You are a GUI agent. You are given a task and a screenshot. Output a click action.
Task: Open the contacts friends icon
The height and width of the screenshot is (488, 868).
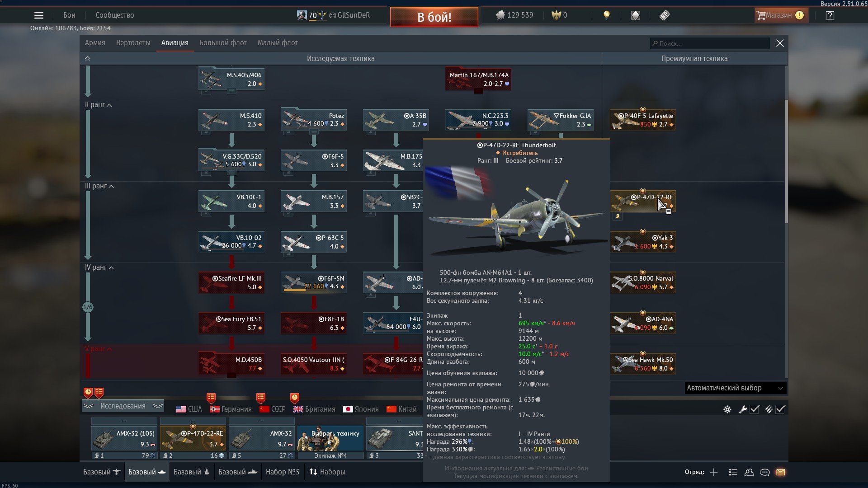tap(749, 472)
